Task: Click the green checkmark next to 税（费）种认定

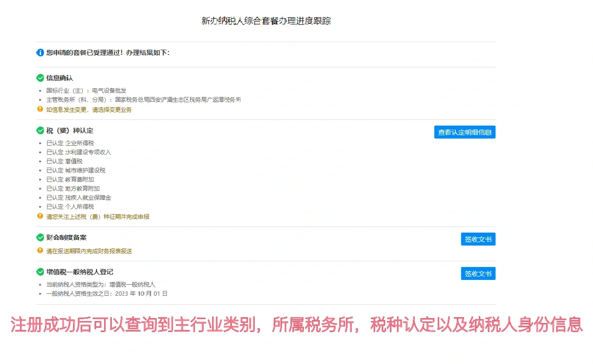Action: (40, 130)
